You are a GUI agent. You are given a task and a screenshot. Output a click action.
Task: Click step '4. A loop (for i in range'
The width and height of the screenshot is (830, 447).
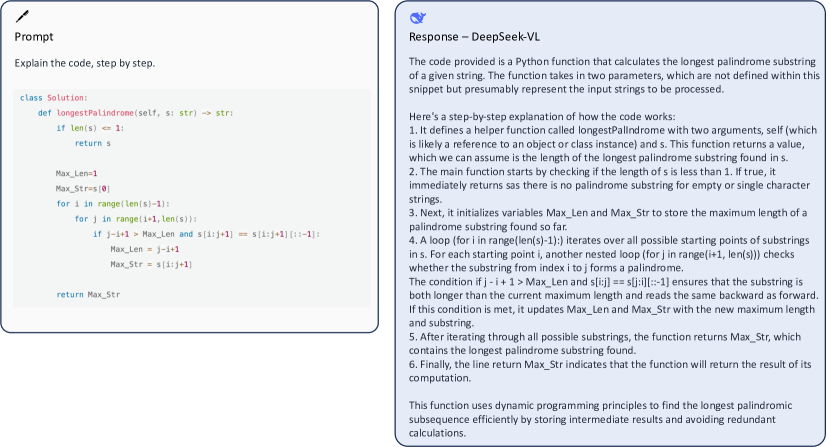coord(609,254)
